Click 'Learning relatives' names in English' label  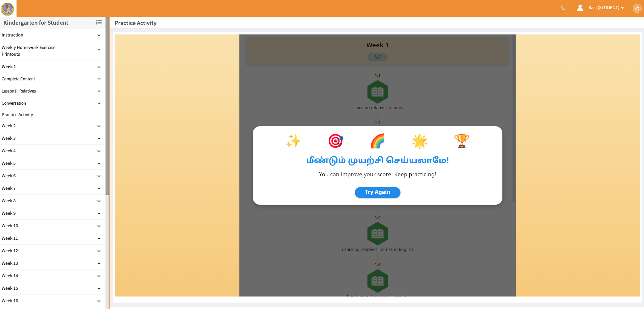[x=378, y=250]
